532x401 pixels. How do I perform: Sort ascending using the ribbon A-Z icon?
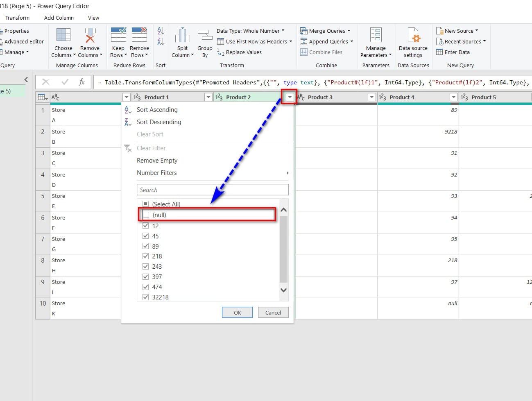[x=161, y=31]
